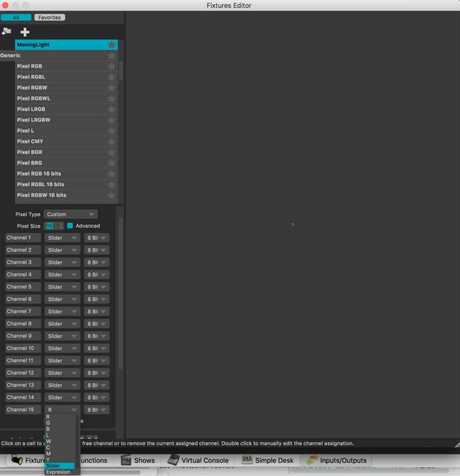Open Channel 14 Slider type dropdown

tap(62, 397)
